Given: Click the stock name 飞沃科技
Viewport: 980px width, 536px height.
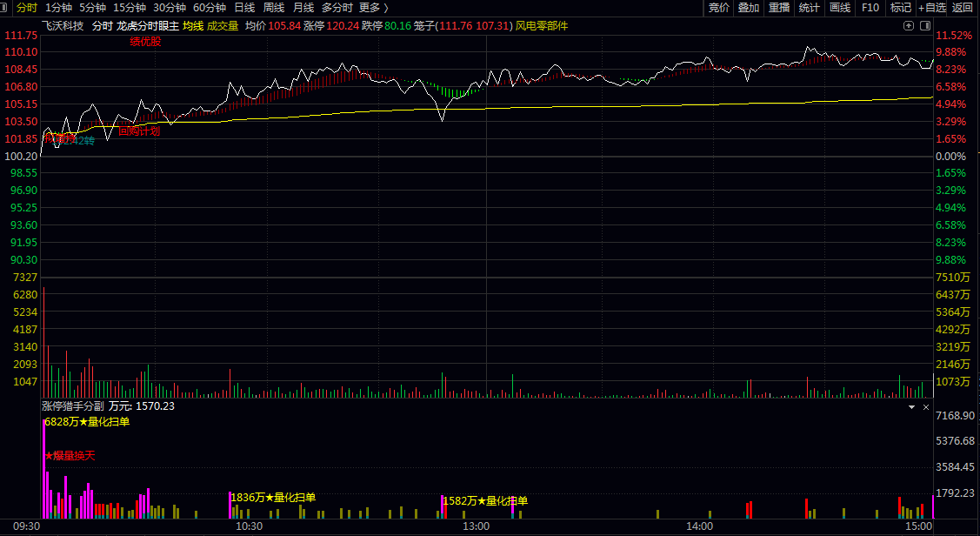Looking at the screenshot, I should pos(63,25).
